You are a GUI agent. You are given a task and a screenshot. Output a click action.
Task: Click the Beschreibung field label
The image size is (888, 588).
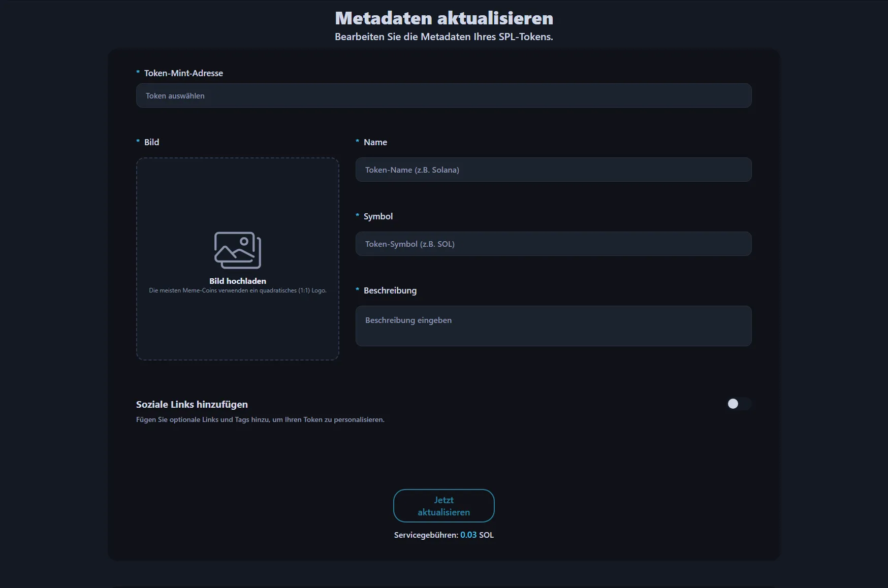coord(390,290)
